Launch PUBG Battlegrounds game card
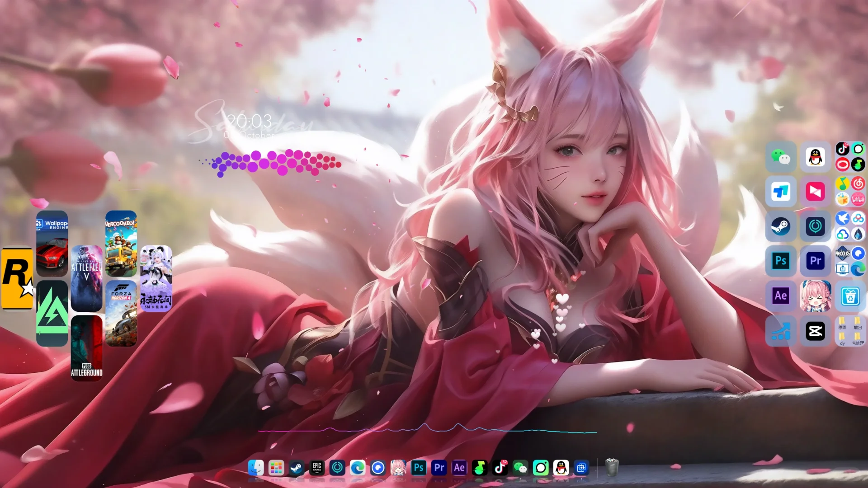Screen dimensions: 868x488 click(87, 348)
